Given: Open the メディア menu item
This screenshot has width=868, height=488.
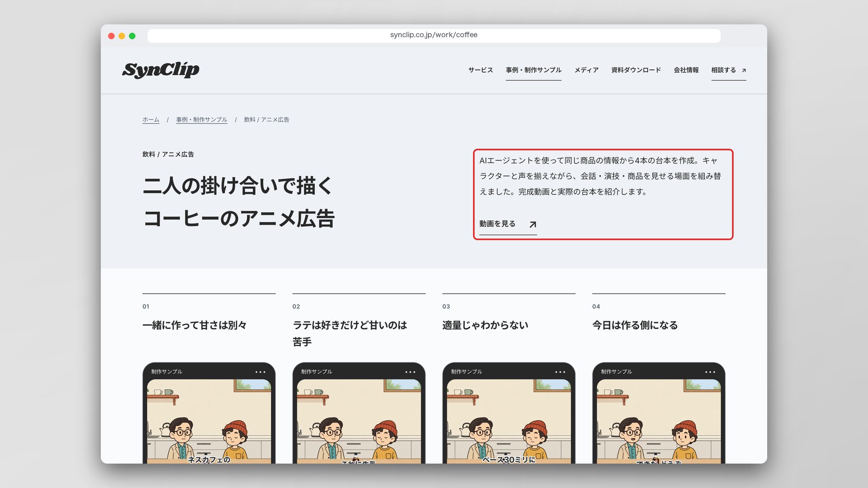Looking at the screenshot, I should [586, 70].
